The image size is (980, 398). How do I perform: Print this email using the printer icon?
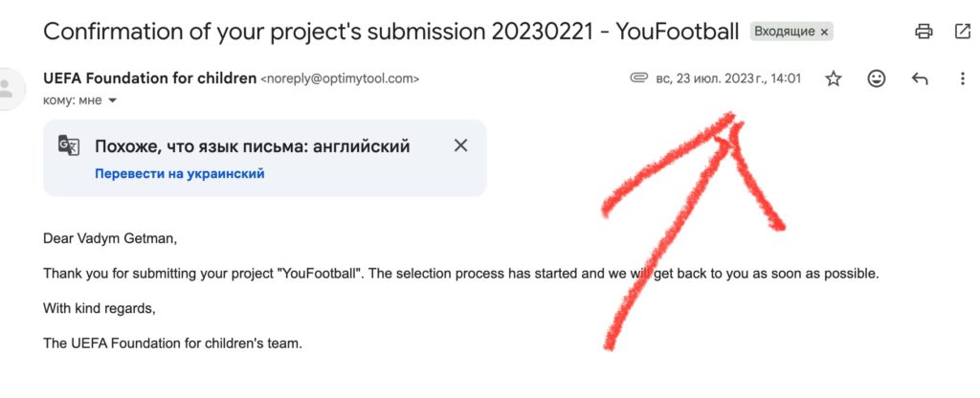click(924, 32)
